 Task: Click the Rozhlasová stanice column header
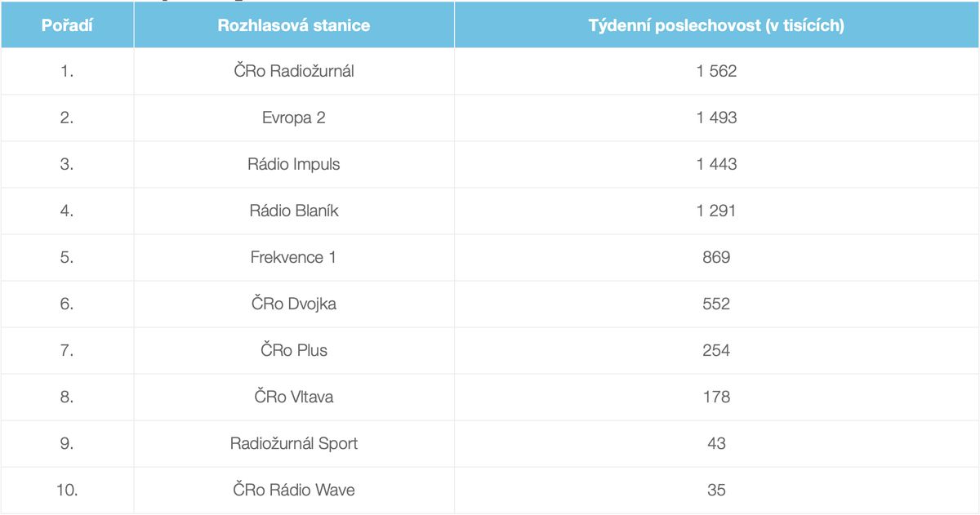click(294, 25)
